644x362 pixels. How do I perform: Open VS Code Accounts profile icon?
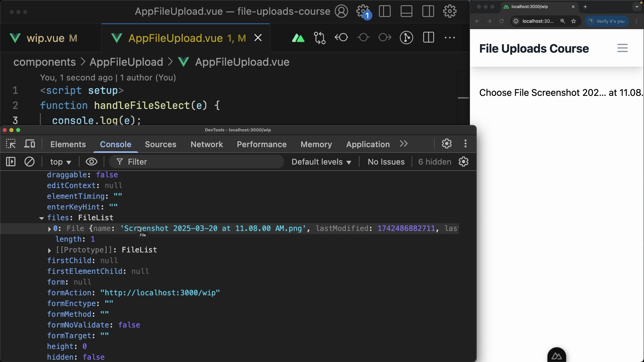(341, 11)
